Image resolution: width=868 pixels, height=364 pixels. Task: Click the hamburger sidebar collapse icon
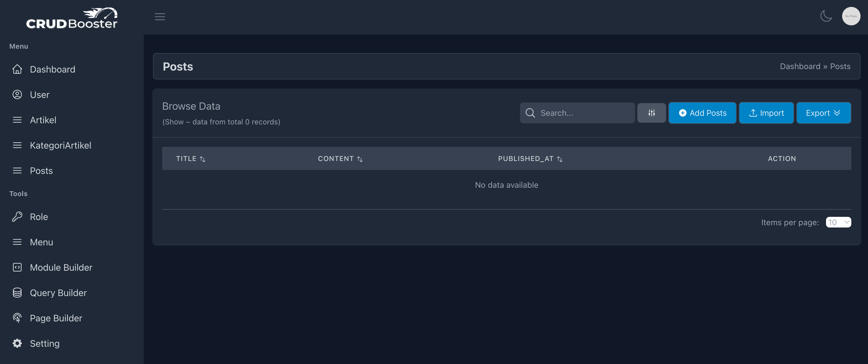click(x=160, y=16)
